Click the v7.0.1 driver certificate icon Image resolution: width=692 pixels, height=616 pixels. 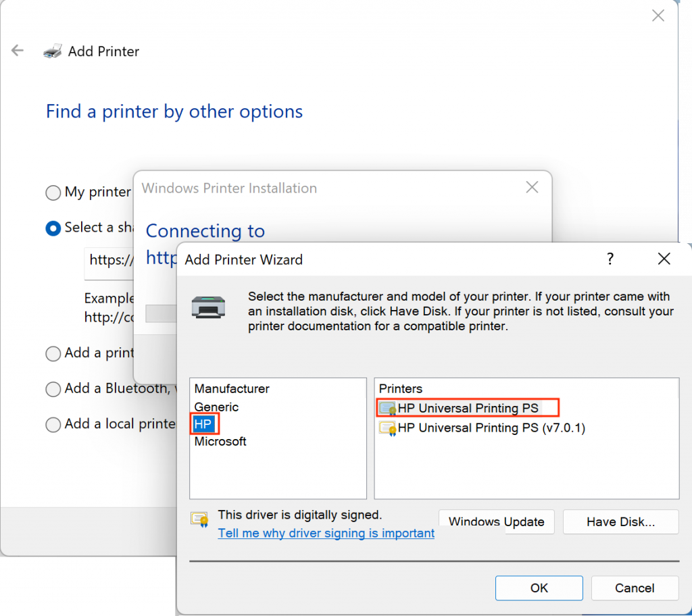click(387, 428)
